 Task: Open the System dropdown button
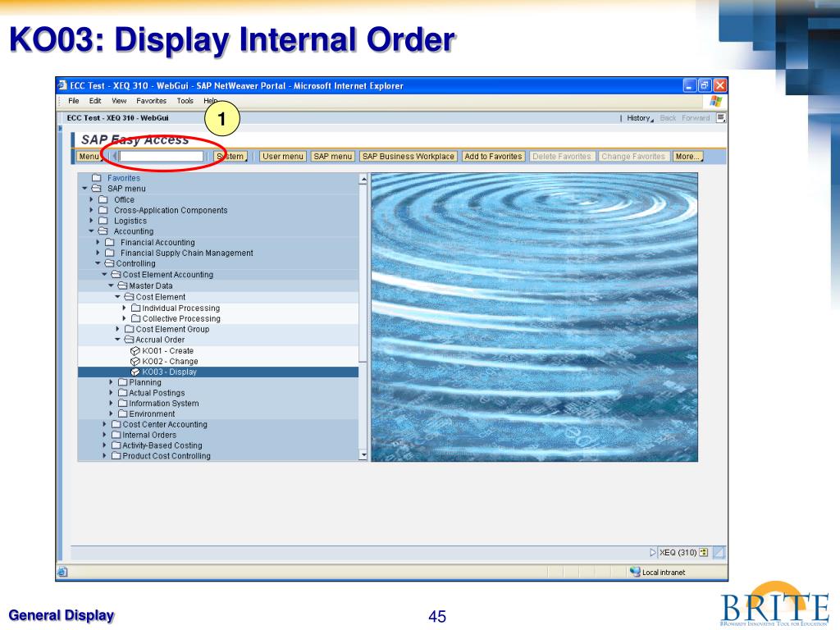231,157
